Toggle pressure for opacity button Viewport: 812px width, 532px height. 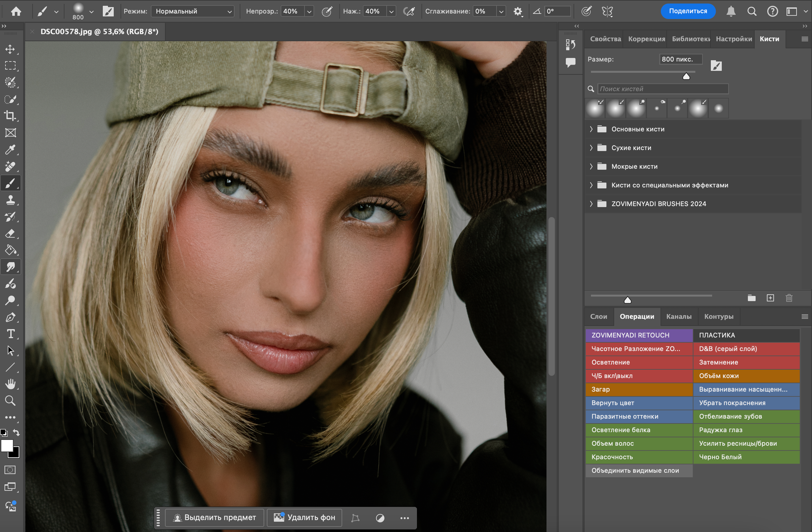[x=327, y=12]
